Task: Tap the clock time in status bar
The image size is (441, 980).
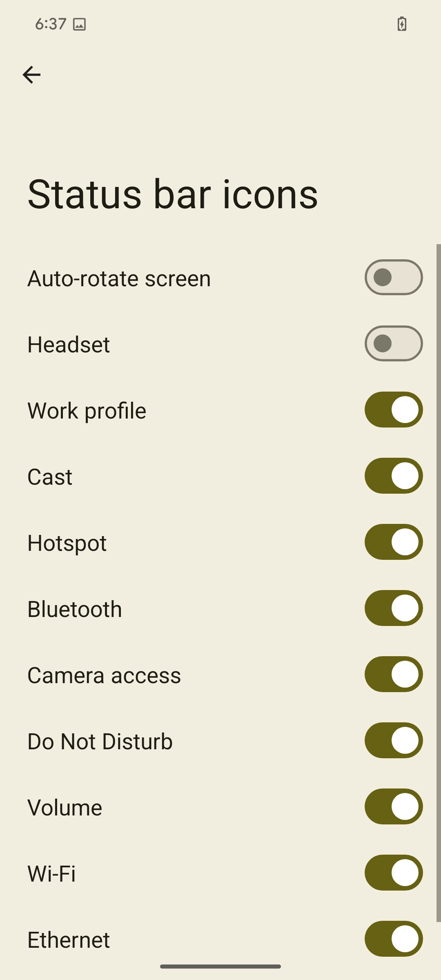Action: (x=51, y=24)
